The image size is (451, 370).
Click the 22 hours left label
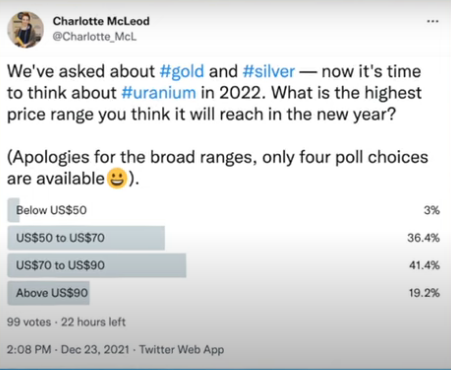(93, 322)
